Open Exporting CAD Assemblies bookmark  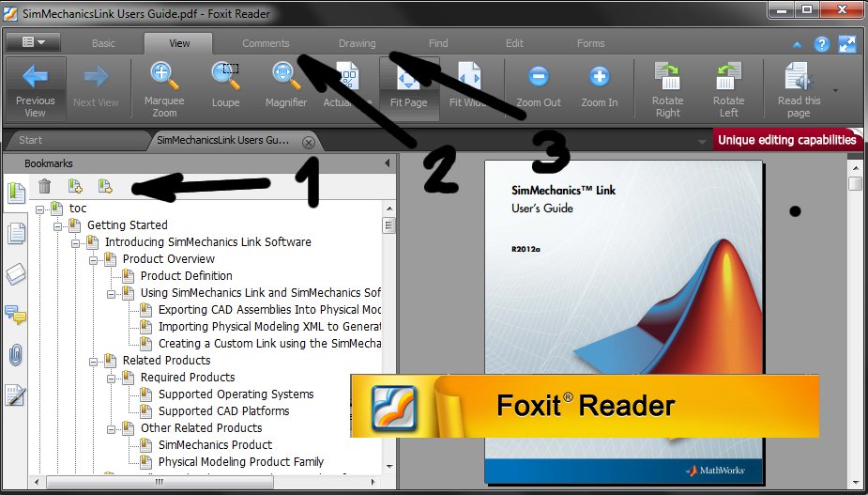tap(269, 309)
